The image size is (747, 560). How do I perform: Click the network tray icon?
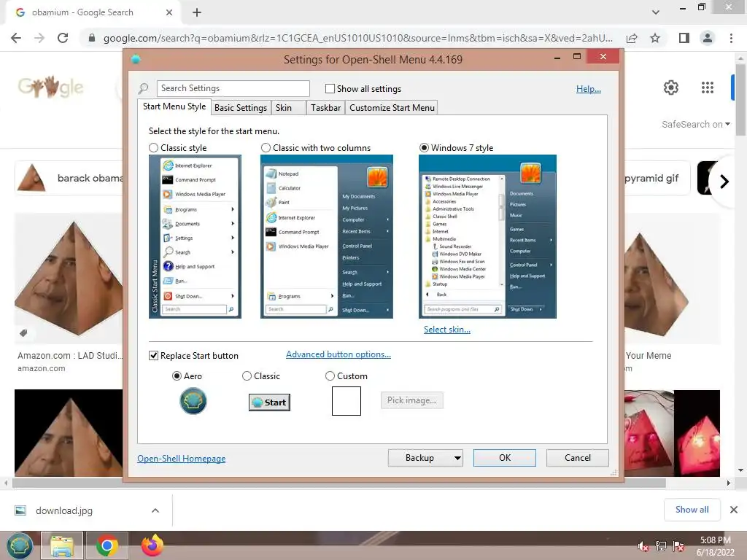click(661, 546)
